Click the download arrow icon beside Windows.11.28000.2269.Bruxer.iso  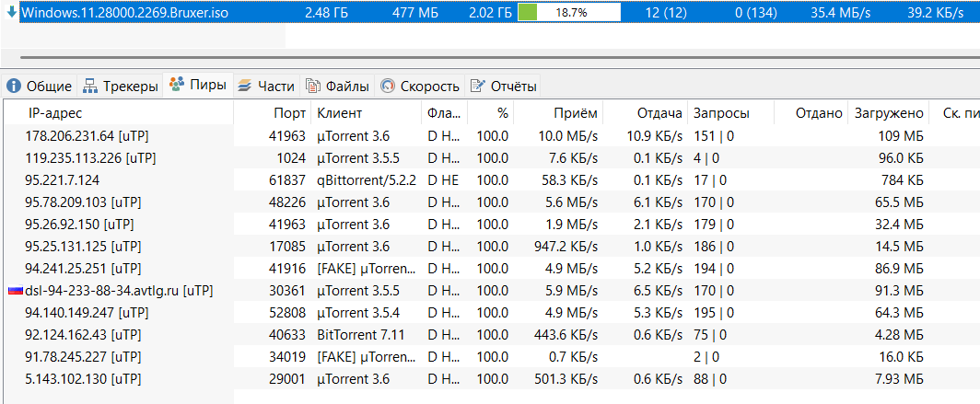click(11, 13)
